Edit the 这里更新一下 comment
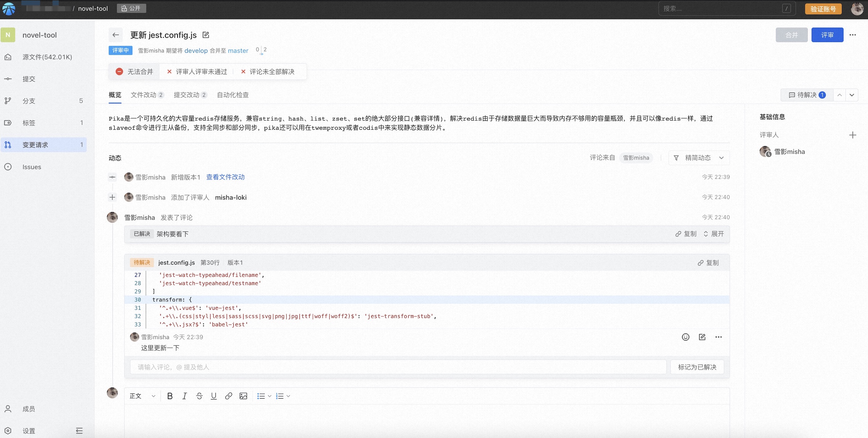Viewport: 868px width, 438px height. pos(702,337)
